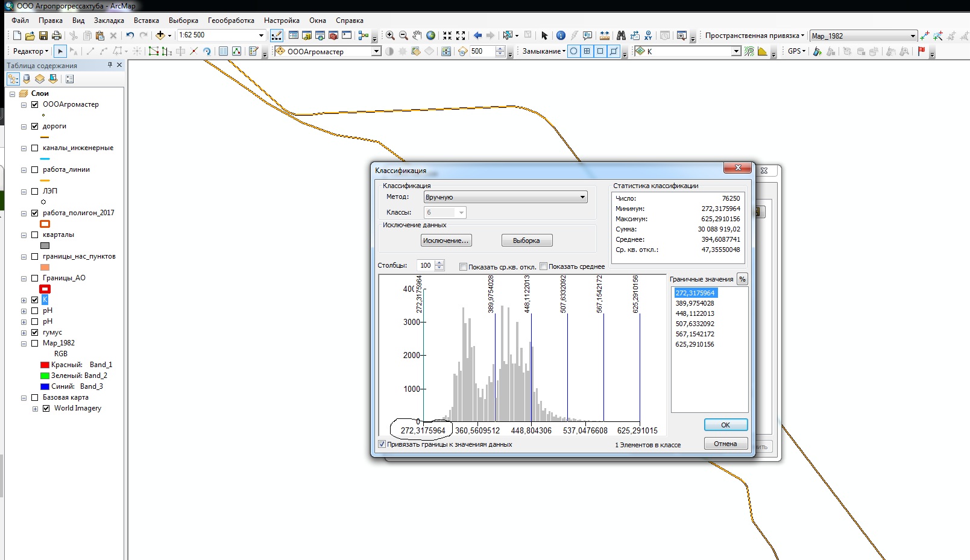
Task: Open the Метод classification dropdown
Action: coord(505,197)
